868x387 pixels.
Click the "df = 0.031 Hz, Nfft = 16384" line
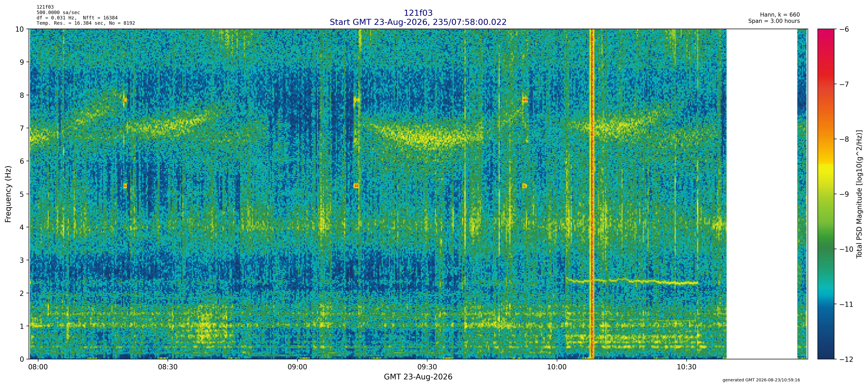pyautogui.click(x=77, y=18)
